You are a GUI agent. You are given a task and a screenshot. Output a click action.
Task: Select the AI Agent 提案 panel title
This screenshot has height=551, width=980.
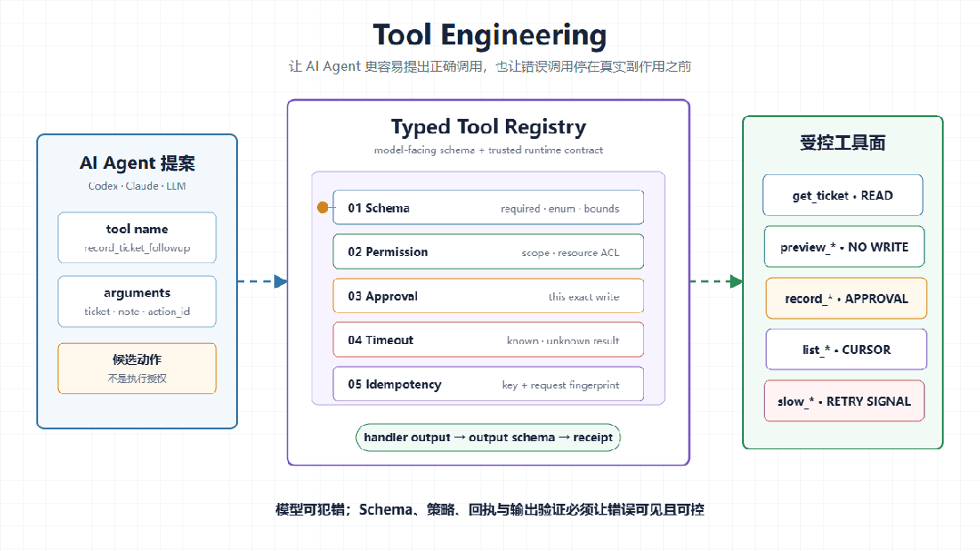pyautogui.click(x=137, y=163)
